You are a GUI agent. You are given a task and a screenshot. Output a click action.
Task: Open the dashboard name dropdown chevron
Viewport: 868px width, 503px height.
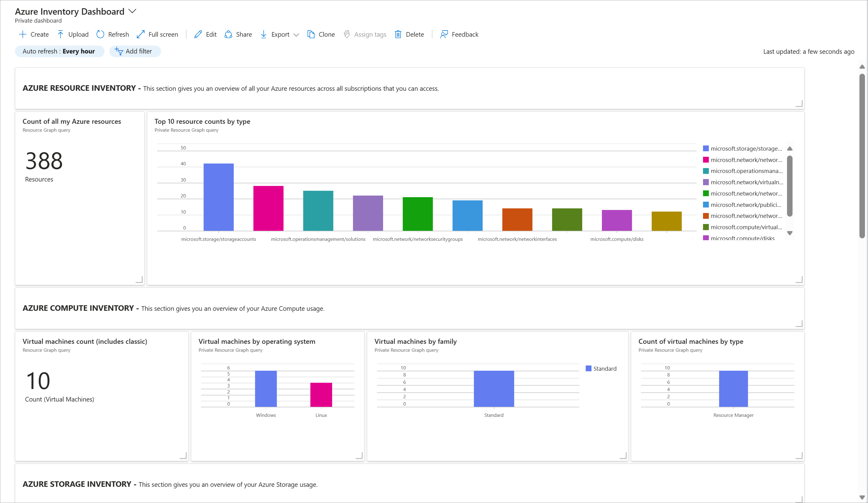click(132, 11)
